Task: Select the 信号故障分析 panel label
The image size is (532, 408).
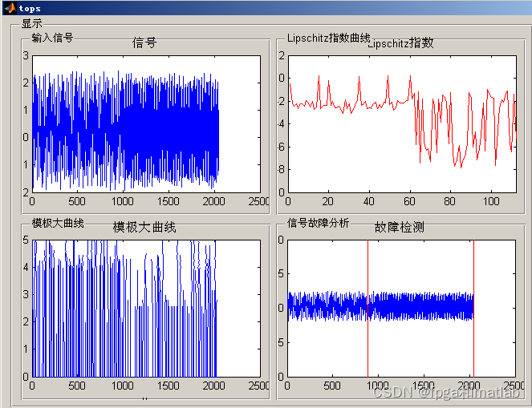Action: coord(318,223)
